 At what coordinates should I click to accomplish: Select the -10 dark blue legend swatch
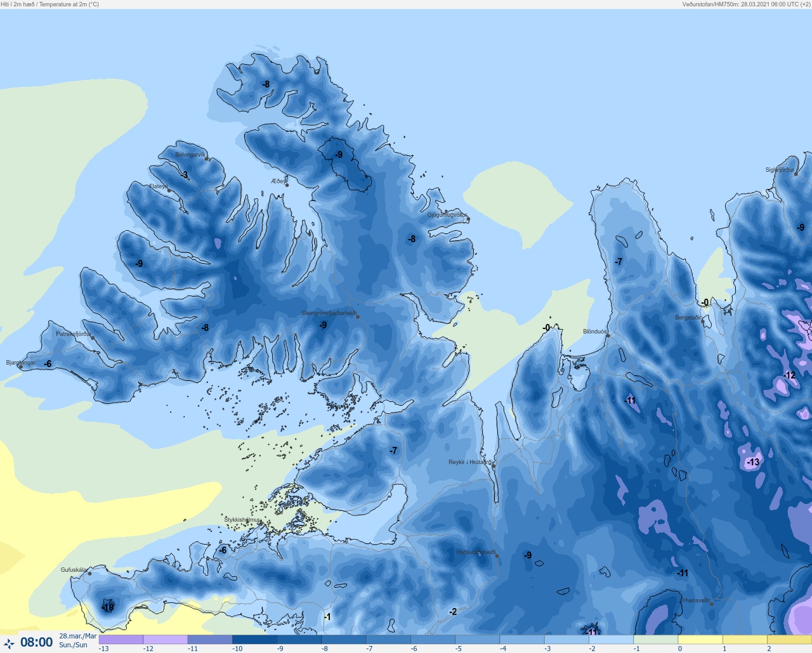254,640
